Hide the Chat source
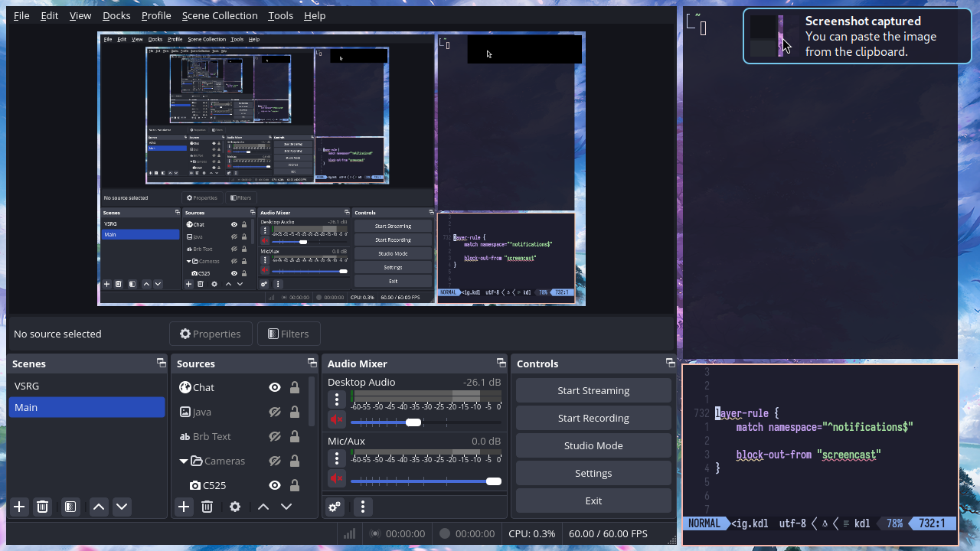 [x=275, y=387]
